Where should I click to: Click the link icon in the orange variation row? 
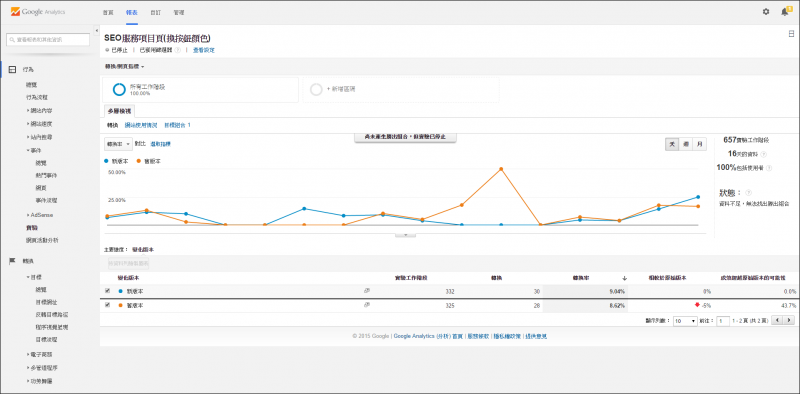[x=366, y=305]
